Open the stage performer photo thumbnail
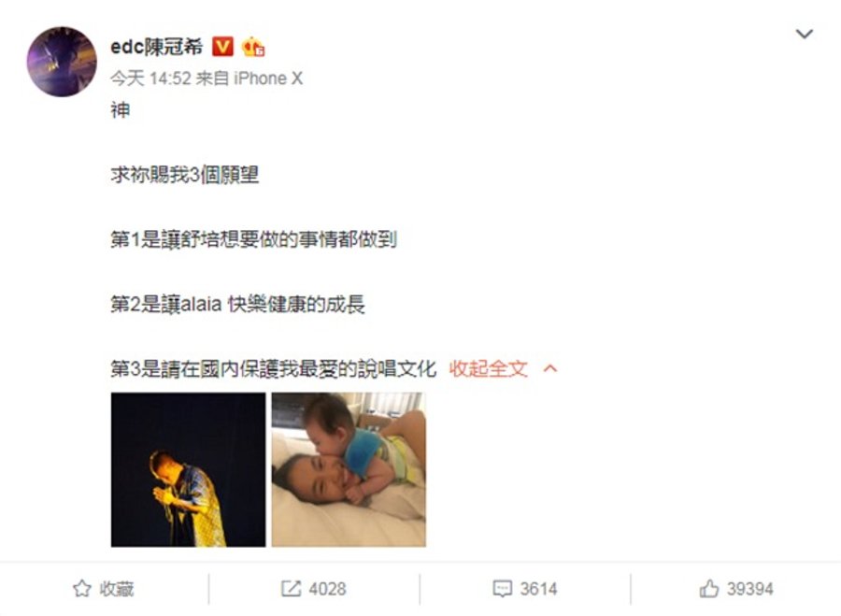Image resolution: width=841 pixels, height=616 pixels. (x=188, y=469)
